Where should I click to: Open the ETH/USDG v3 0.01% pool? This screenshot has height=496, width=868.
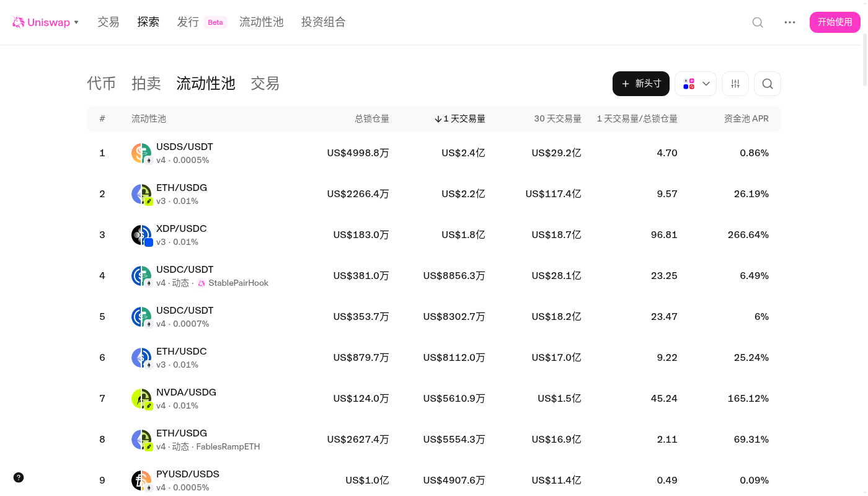pos(434,194)
